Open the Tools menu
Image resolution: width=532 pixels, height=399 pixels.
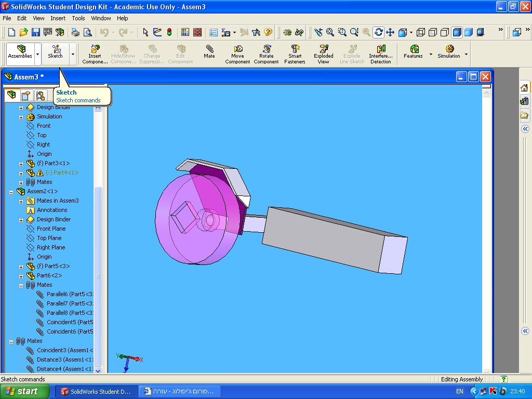[x=78, y=18]
